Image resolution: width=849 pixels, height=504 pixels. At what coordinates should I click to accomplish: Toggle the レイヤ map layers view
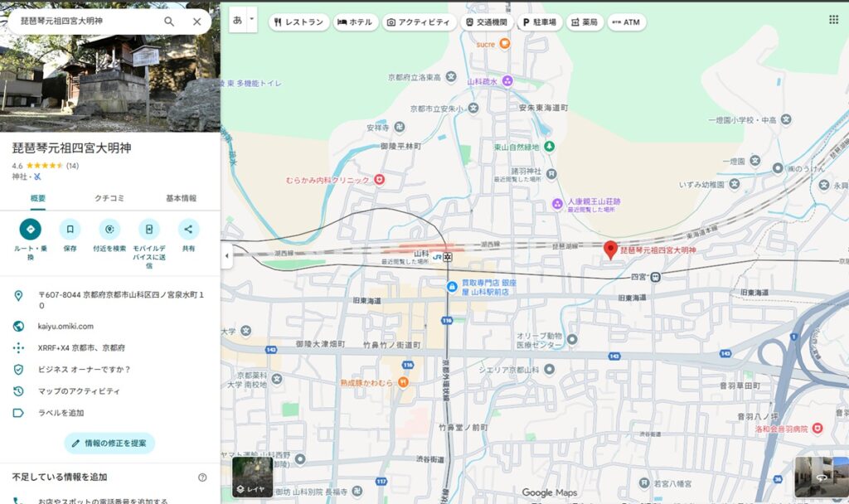pos(252,477)
